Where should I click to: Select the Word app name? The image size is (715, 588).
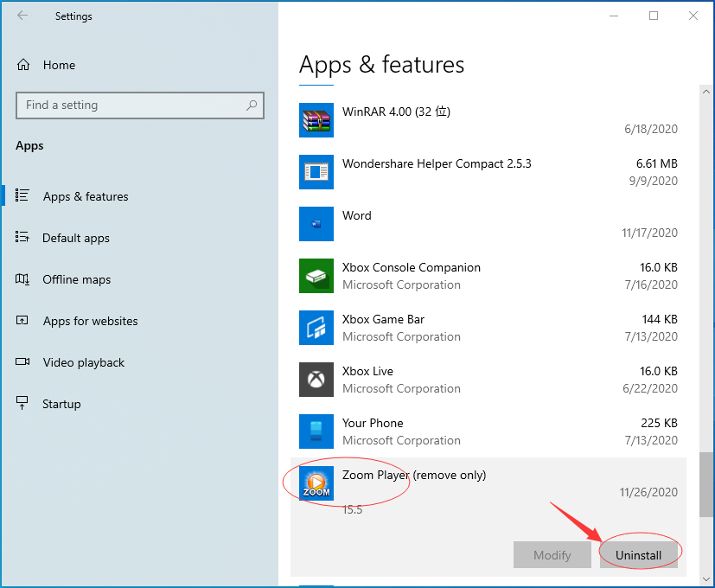pyautogui.click(x=356, y=215)
